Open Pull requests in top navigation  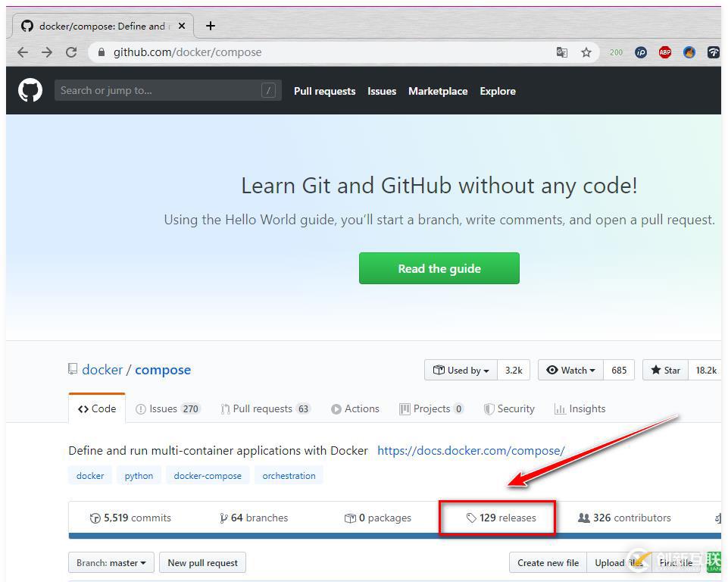coord(324,91)
